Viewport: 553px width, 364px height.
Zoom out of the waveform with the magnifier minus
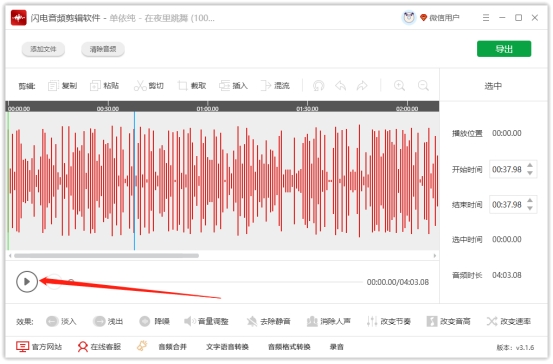coord(423,86)
